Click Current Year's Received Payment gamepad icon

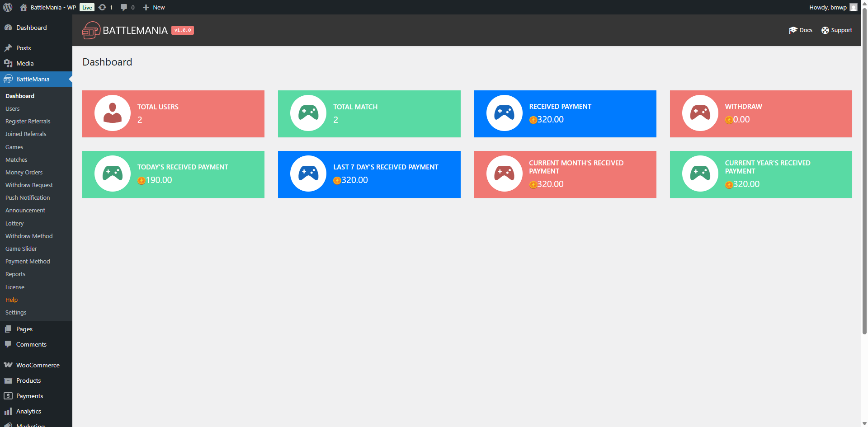tap(700, 174)
